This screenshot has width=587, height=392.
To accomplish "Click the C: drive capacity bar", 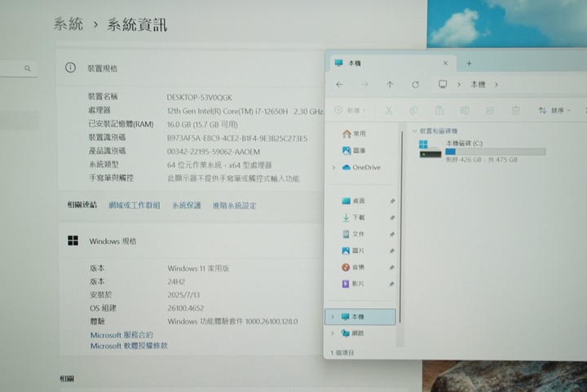I will point(496,152).
